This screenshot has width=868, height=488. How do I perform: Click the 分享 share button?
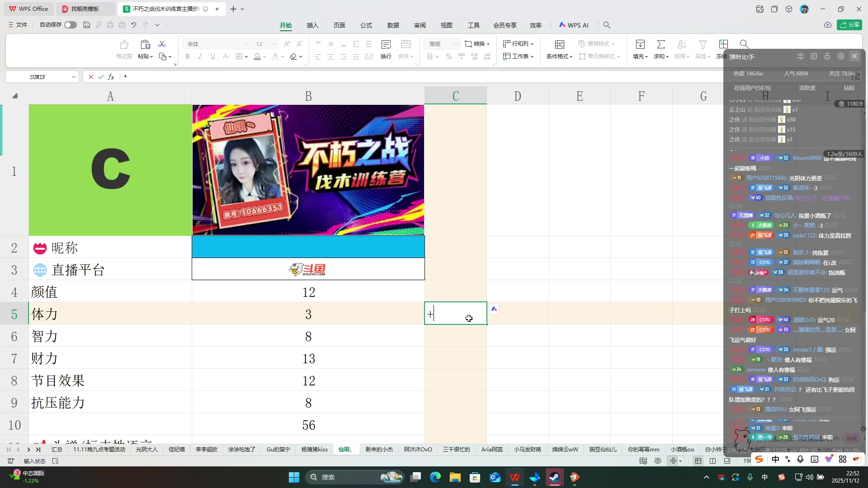[850, 25]
